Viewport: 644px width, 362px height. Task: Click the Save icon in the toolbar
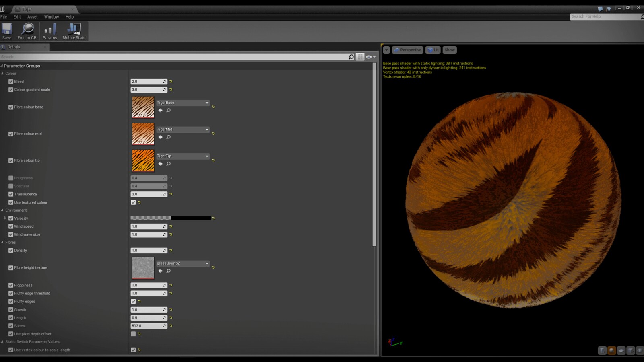click(x=6, y=30)
